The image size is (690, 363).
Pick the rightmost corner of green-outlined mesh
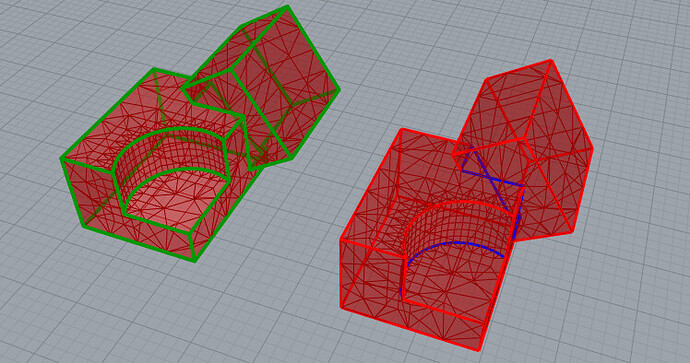point(338,90)
